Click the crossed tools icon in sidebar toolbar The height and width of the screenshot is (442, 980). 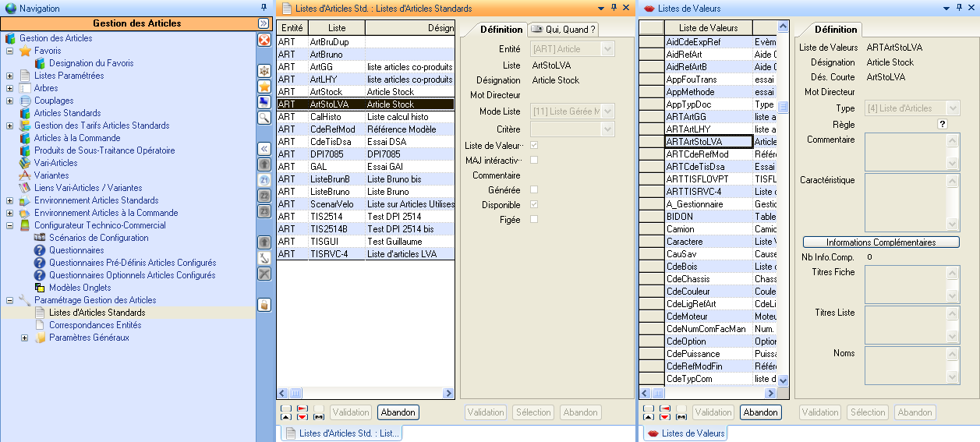(264, 273)
